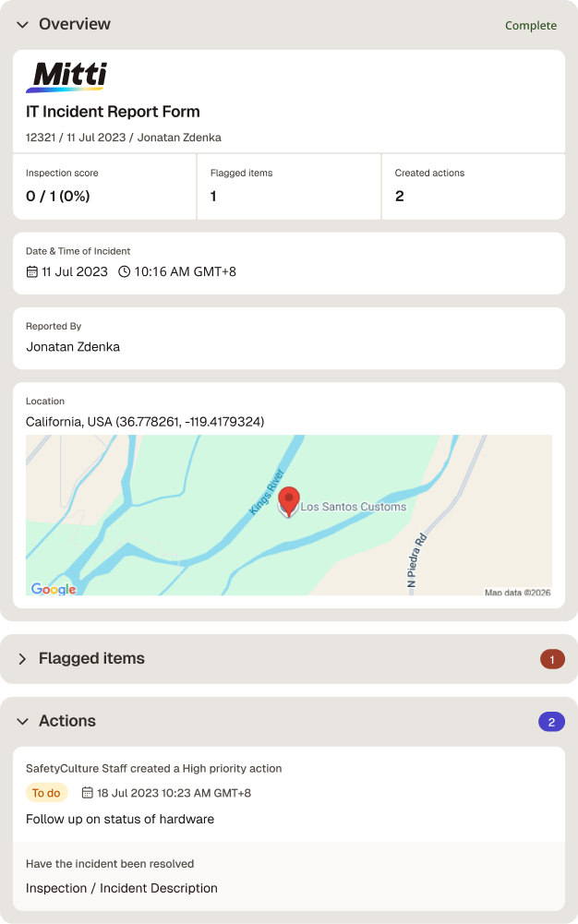Collapse the Overview section chevron

(x=22, y=25)
